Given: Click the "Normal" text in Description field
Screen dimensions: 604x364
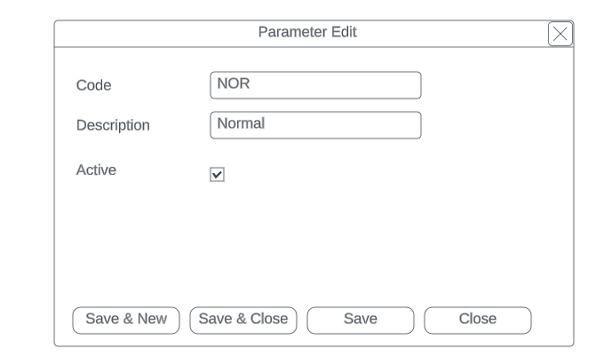Looking at the screenshot, I should [241, 124].
